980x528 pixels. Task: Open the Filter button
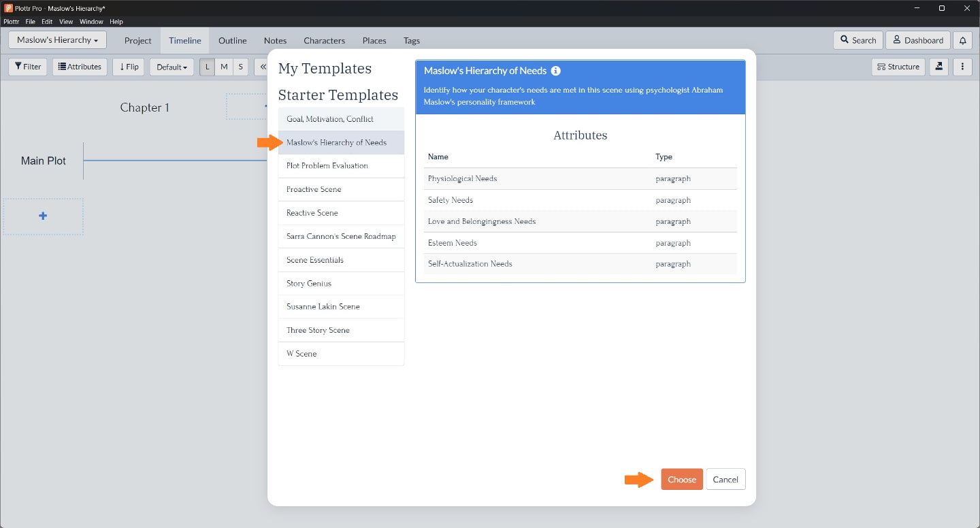coord(28,67)
